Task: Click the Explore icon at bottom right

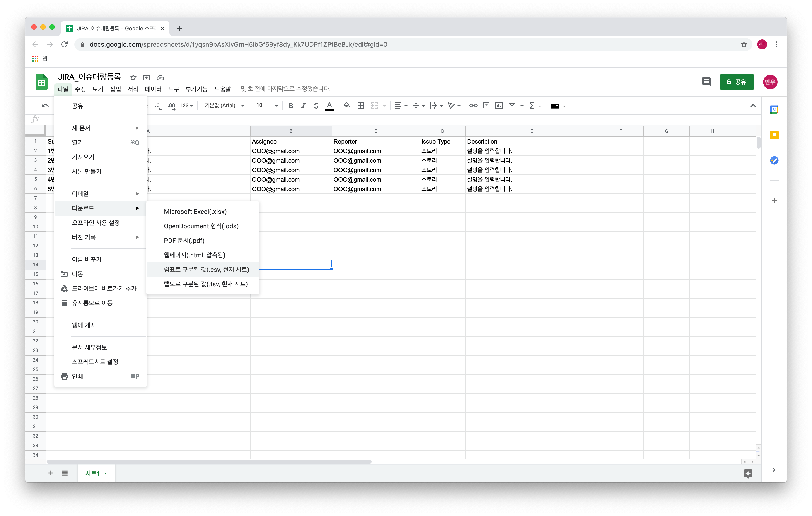Action: click(x=748, y=473)
